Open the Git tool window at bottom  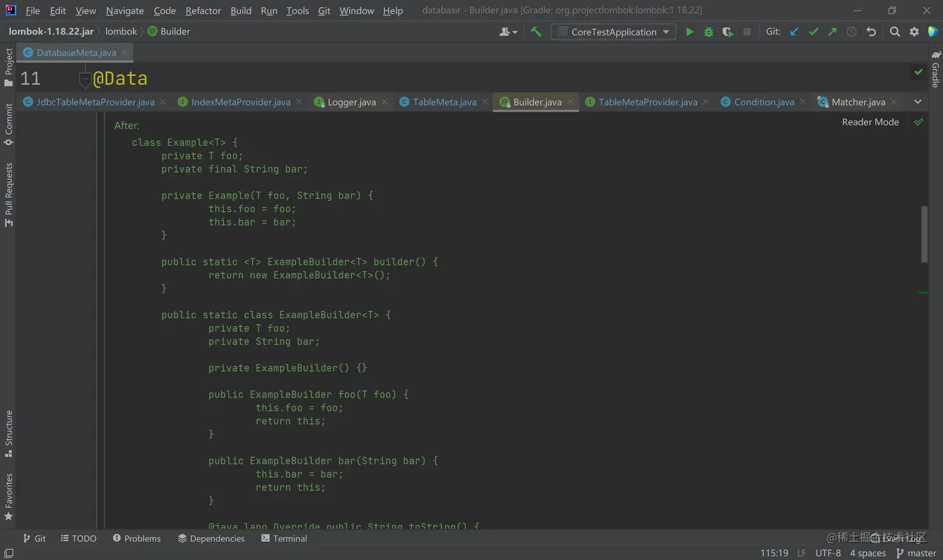34,538
